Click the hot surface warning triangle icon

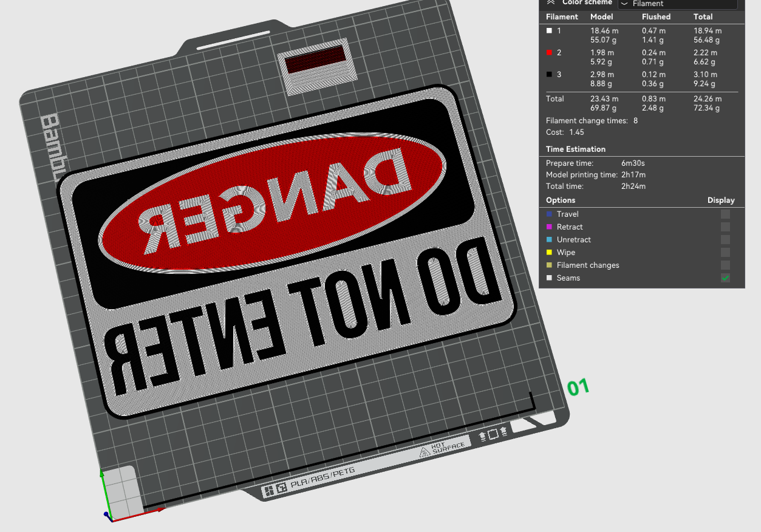pyautogui.click(x=425, y=451)
